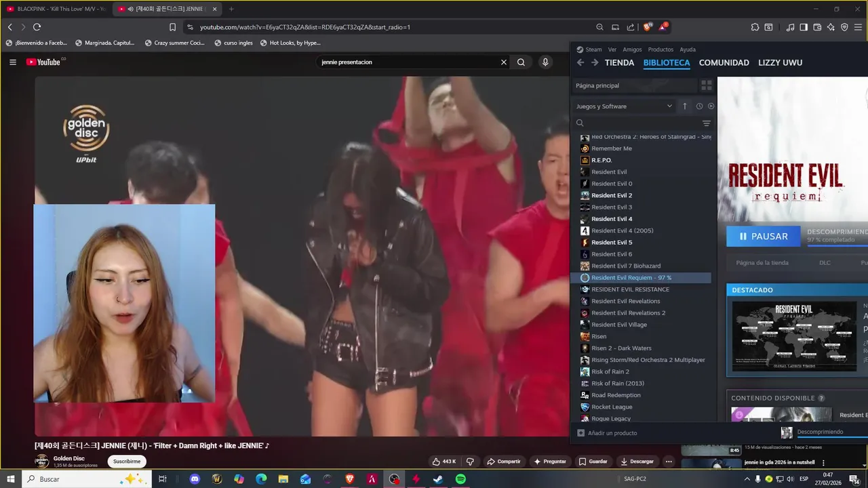Click Compartir under the video
Screen dimensions: 868x488
pos(504,462)
